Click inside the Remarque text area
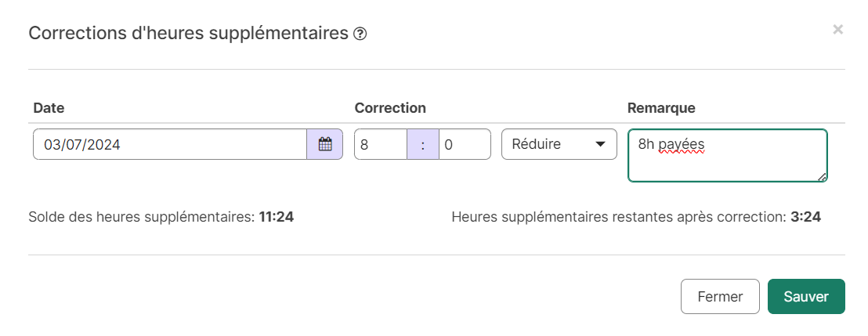This screenshot has height=336, width=868. pyautogui.click(x=728, y=156)
